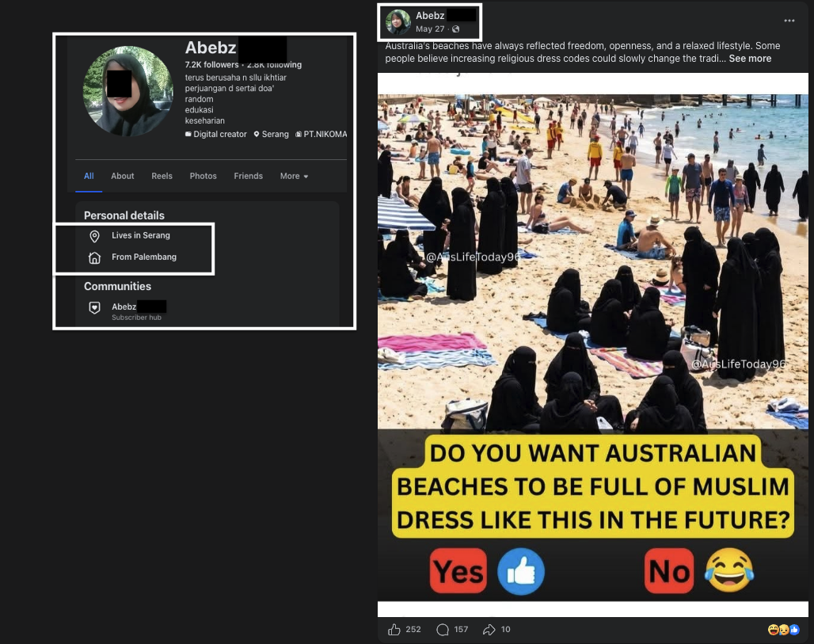Click the author name on the post header
Image resolution: width=814 pixels, height=644 pixels.
(x=430, y=16)
